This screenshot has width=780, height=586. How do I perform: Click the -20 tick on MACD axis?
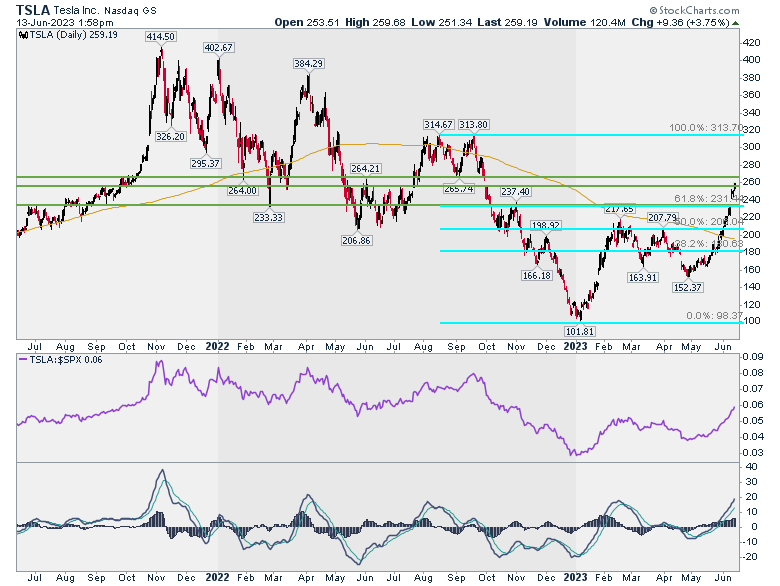tap(750, 557)
